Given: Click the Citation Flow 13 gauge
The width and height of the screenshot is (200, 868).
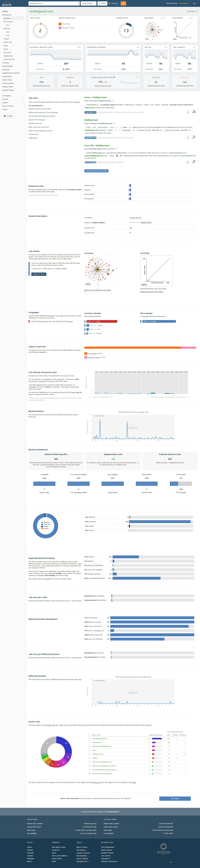Looking at the screenshot, I should coord(126,31).
